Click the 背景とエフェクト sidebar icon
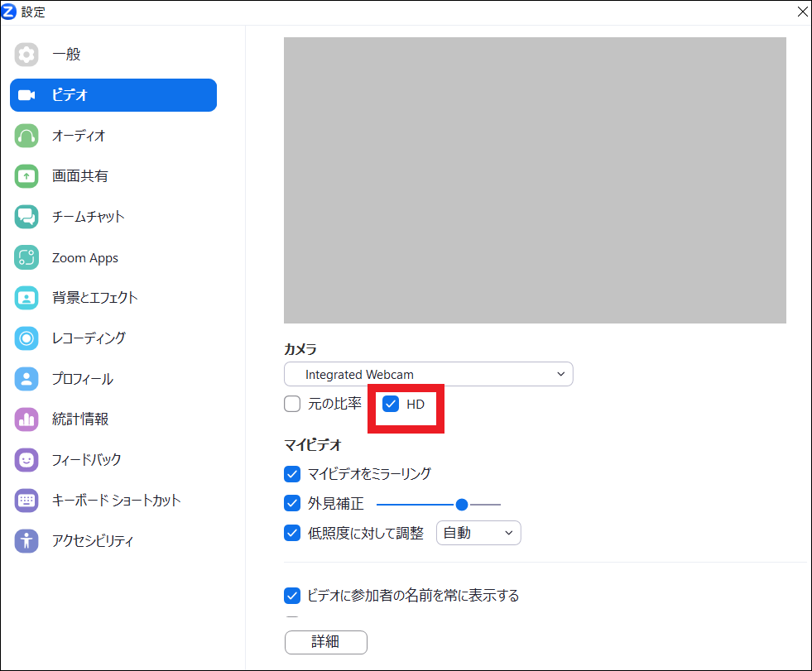Image resolution: width=812 pixels, height=671 pixels. pyautogui.click(x=26, y=298)
